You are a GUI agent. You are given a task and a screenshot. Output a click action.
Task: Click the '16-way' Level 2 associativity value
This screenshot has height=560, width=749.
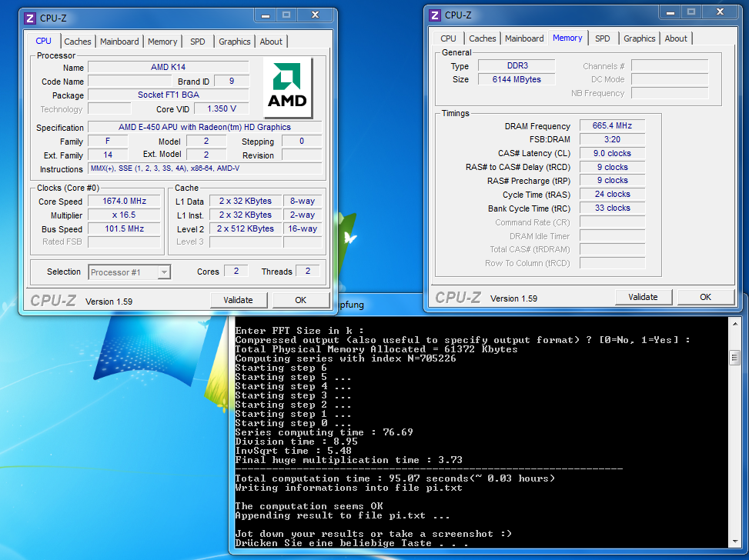click(303, 229)
